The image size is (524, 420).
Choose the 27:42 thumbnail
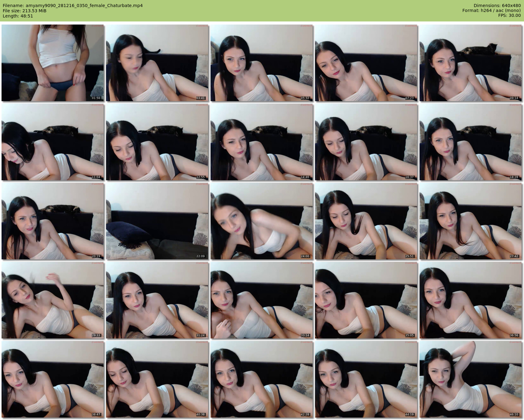click(470, 221)
